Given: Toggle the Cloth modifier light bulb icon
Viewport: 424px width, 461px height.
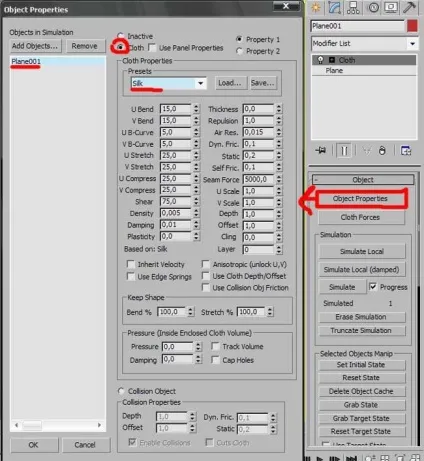Looking at the screenshot, I should click(x=320, y=60).
